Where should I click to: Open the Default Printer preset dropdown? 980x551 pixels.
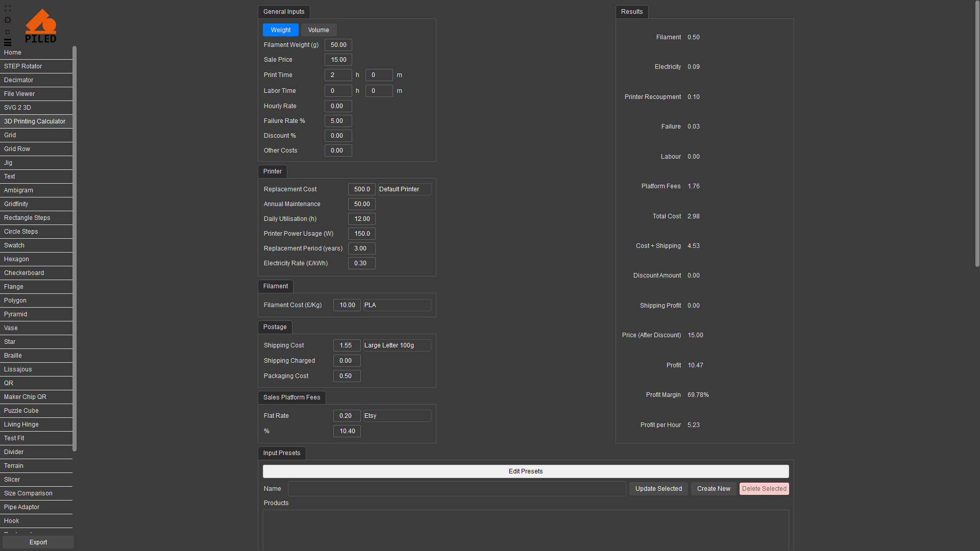coord(404,189)
